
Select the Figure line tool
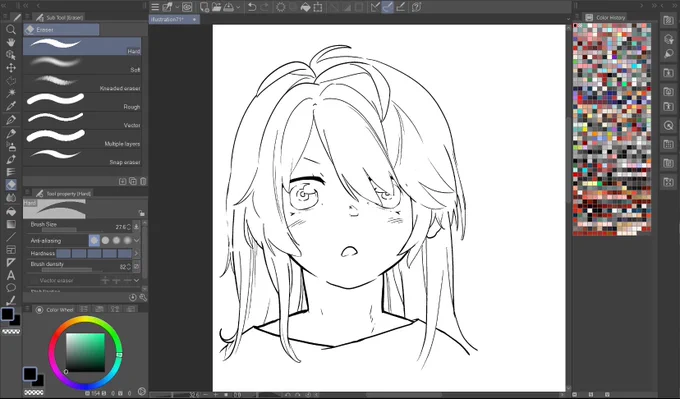pyautogui.click(x=11, y=237)
